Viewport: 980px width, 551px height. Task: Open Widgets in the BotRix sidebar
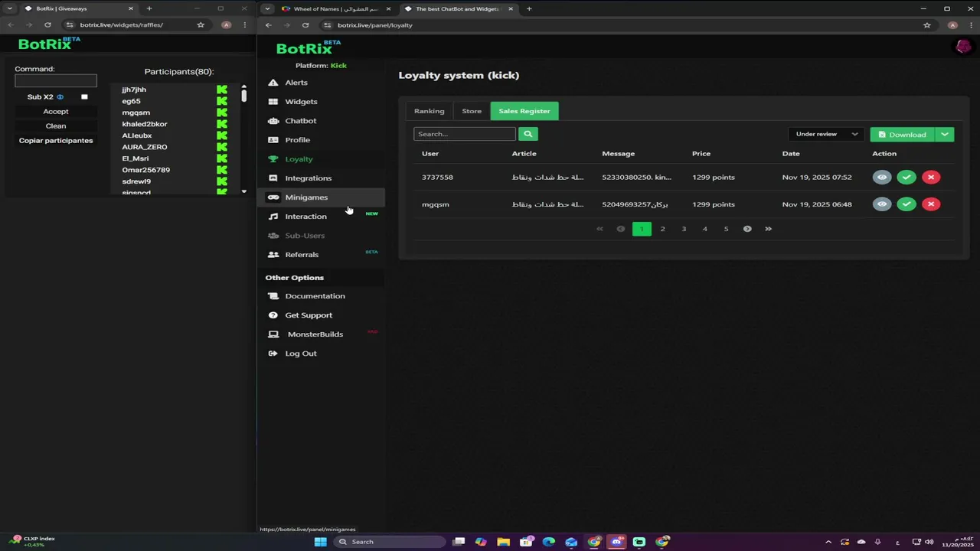tap(301, 102)
